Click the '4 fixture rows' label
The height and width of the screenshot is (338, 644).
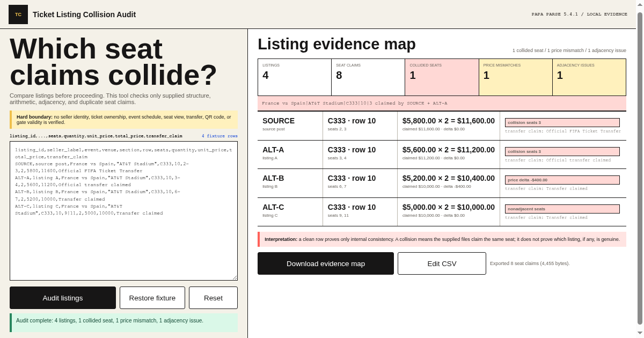tap(219, 136)
